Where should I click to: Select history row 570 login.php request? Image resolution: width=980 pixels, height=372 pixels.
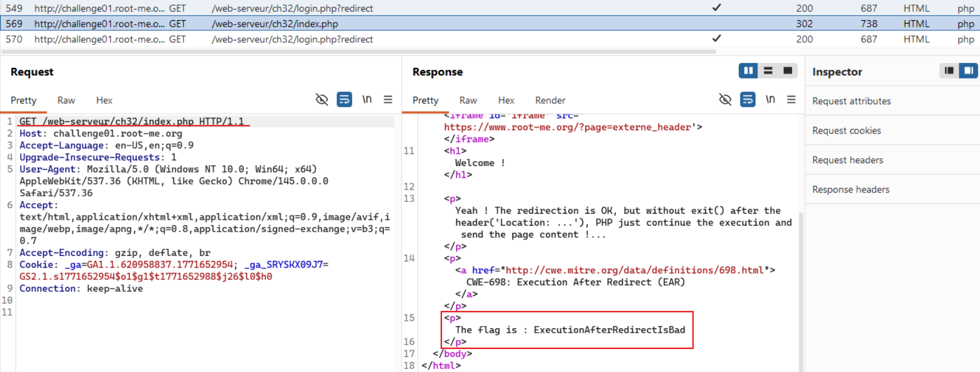(292, 39)
